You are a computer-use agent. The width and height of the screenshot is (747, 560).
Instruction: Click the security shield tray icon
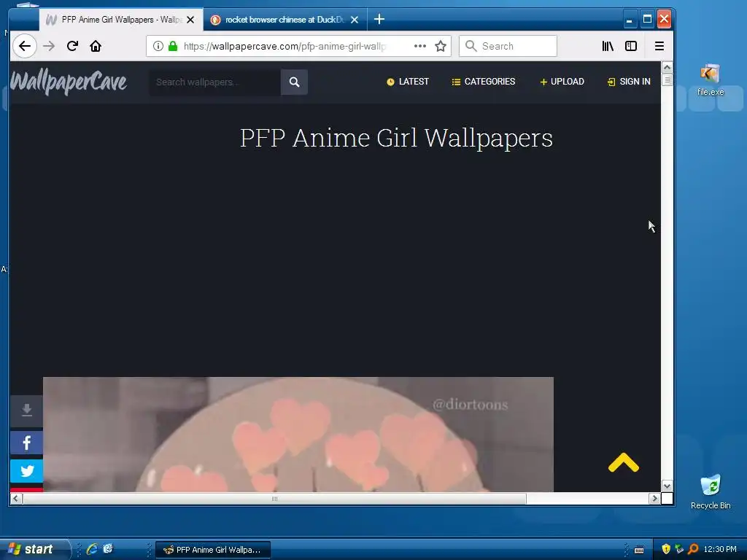click(666, 549)
